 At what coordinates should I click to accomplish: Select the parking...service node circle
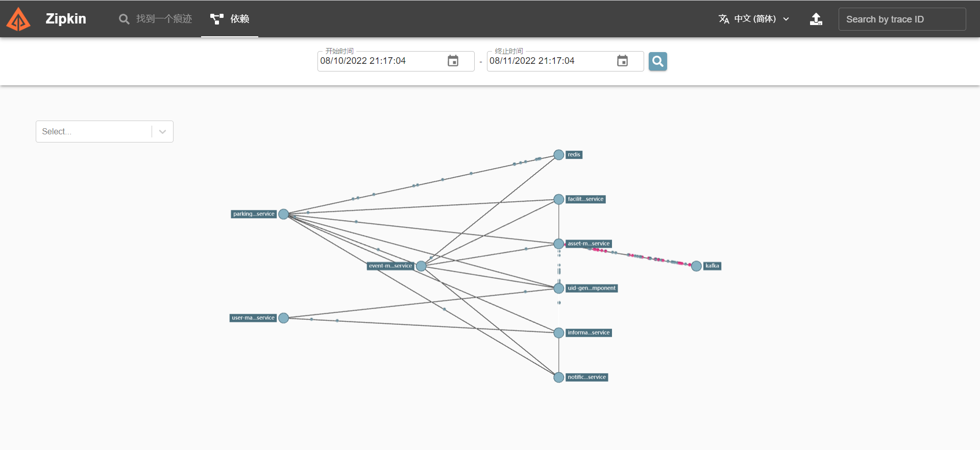(284, 214)
